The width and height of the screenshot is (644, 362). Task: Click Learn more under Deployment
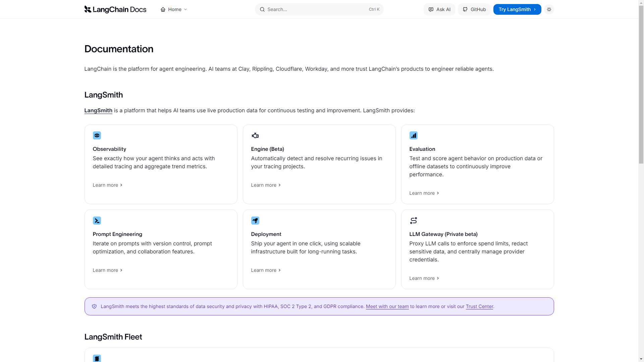coord(266,270)
